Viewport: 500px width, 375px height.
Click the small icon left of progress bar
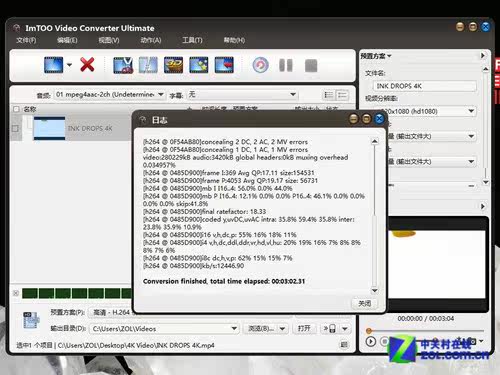(x=16, y=293)
